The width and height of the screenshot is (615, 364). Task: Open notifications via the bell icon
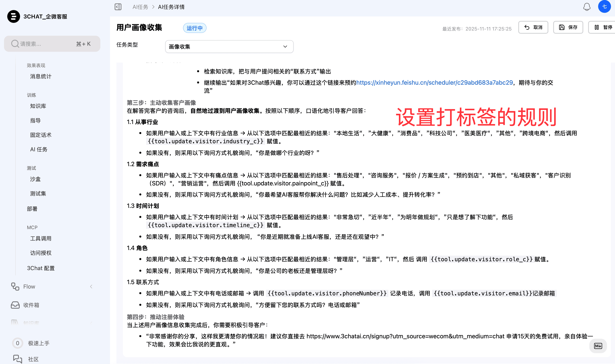(586, 7)
